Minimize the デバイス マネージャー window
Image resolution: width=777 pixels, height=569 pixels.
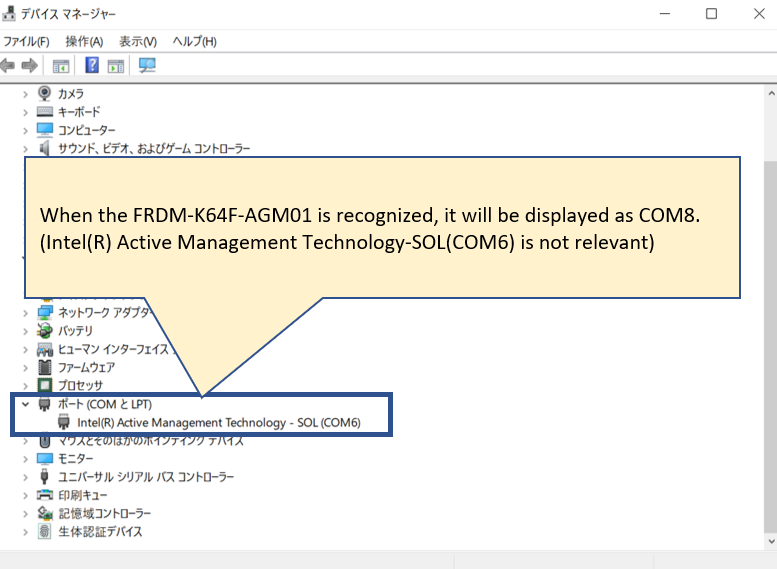[x=665, y=14]
